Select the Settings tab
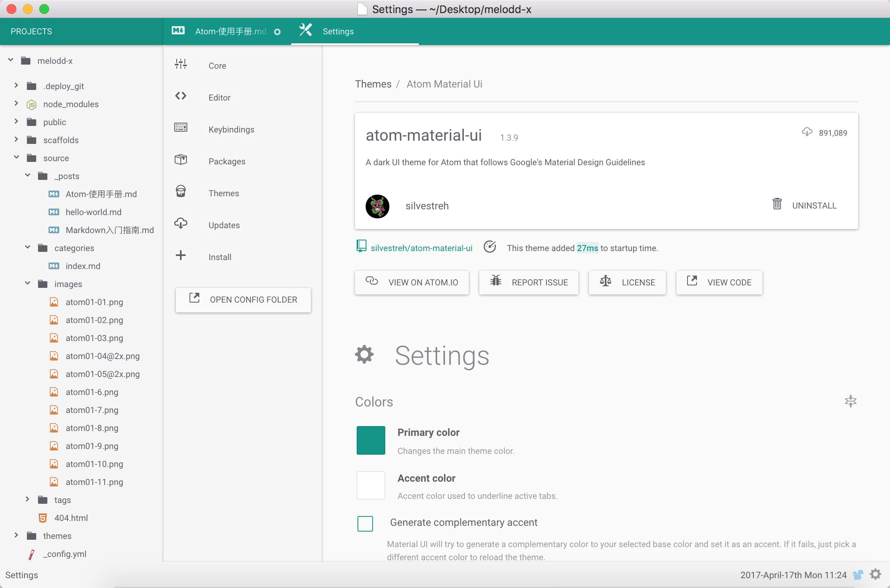Screen dimensions: 890x588 (x=338, y=31)
